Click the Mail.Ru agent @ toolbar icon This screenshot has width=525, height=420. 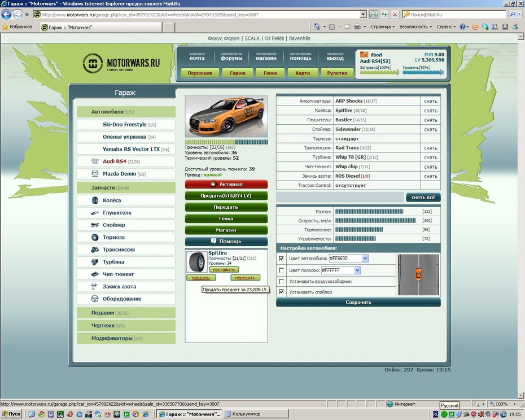pyautogui.click(x=475, y=27)
